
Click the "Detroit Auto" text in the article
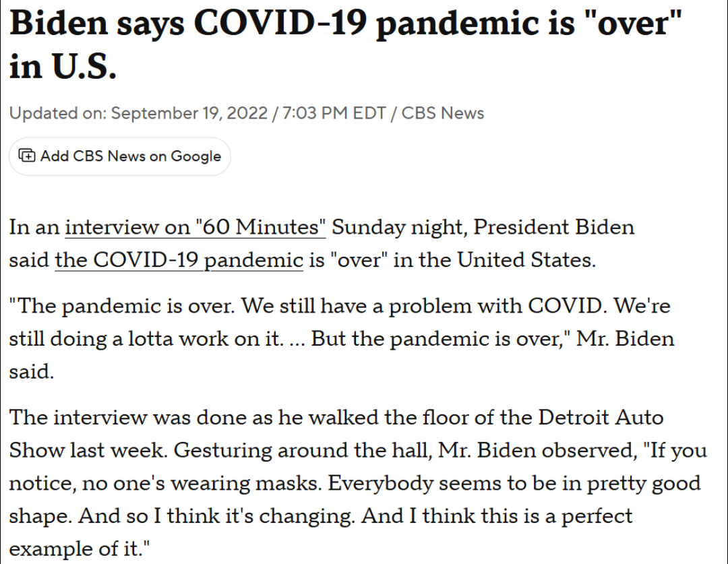click(x=601, y=417)
